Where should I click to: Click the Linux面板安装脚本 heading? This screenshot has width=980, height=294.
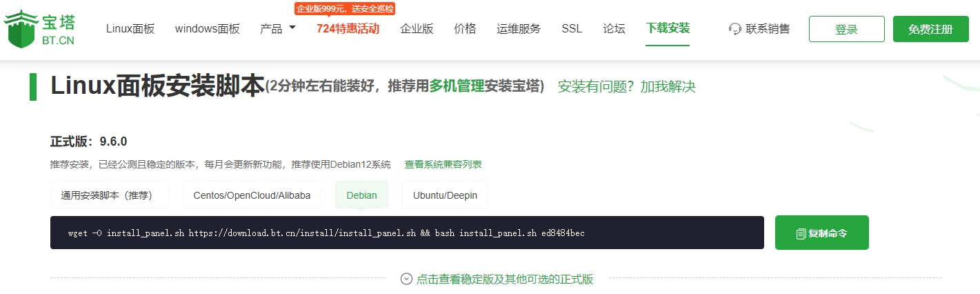[157, 86]
